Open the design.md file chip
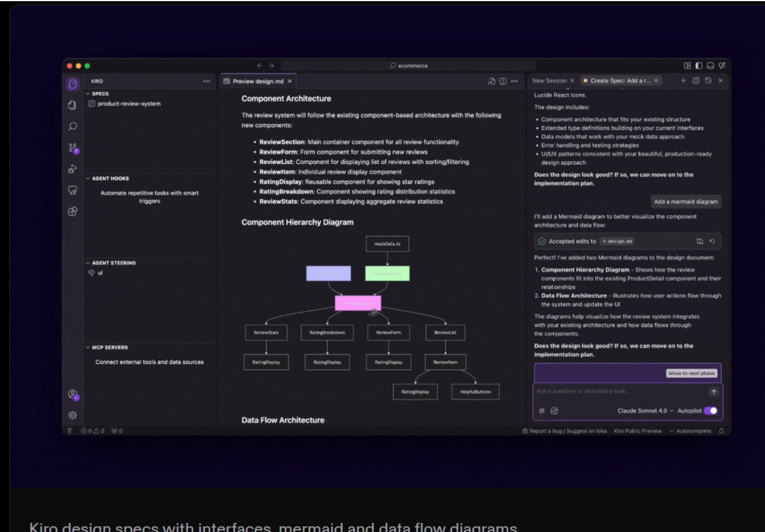The width and height of the screenshot is (765, 532). pos(617,241)
